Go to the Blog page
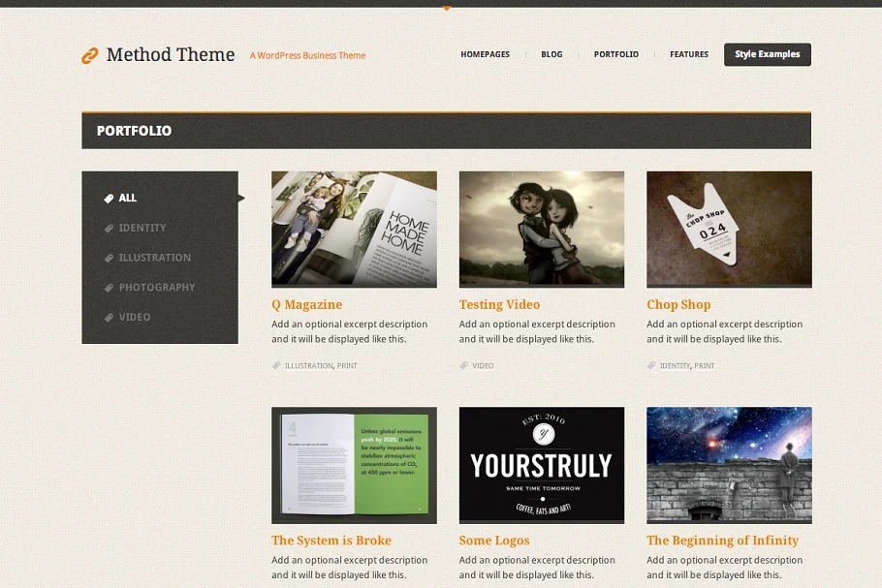882x588 pixels. pyautogui.click(x=551, y=54)
